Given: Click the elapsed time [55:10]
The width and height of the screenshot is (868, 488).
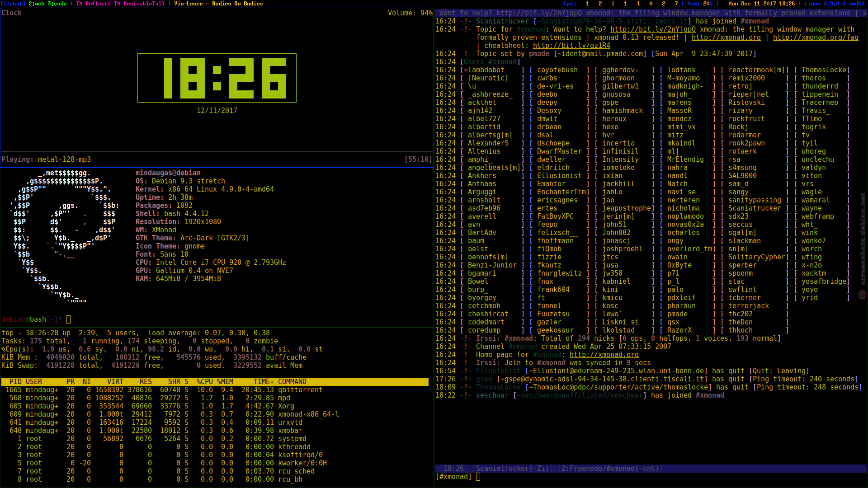Looking at the screenshot, I should click(418, 160).
